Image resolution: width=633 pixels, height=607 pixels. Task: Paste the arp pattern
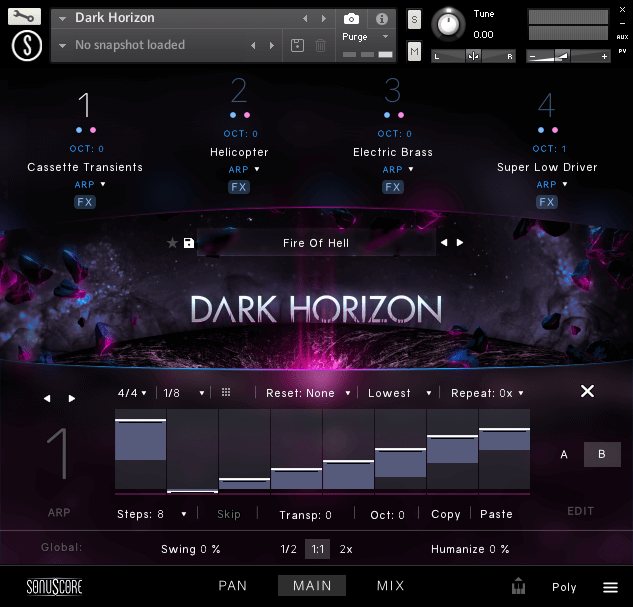coord(496,514)
